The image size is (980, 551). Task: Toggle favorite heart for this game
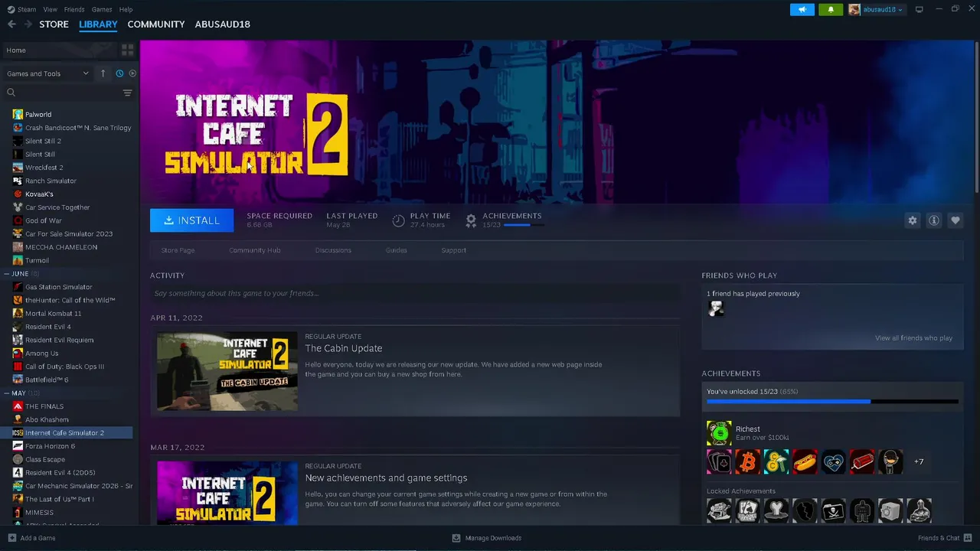[955, 220]
